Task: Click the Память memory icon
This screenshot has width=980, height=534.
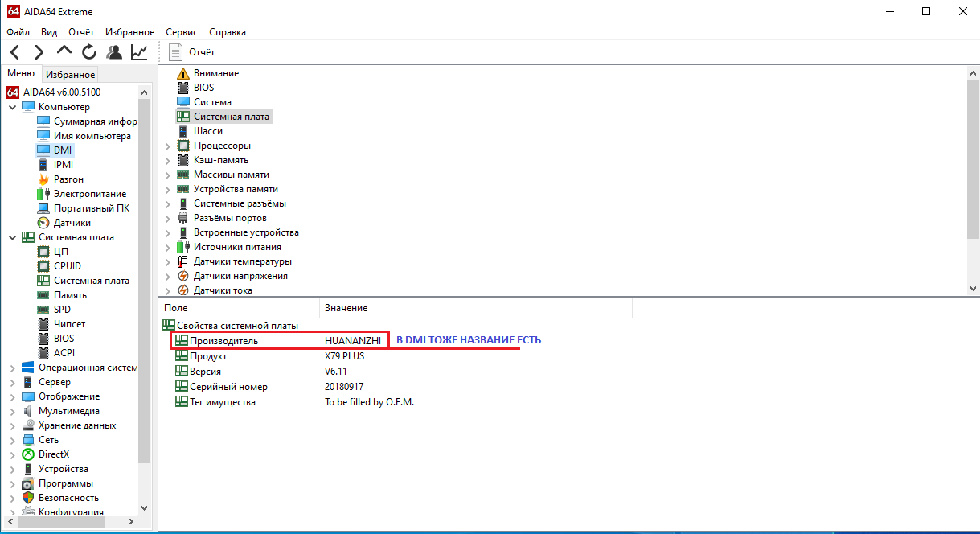Action: pos(43,295)
